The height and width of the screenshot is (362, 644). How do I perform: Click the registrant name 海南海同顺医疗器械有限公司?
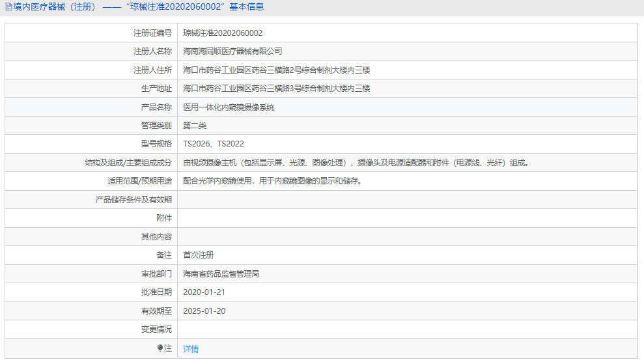pyautogui.click(x=232, y=51)
